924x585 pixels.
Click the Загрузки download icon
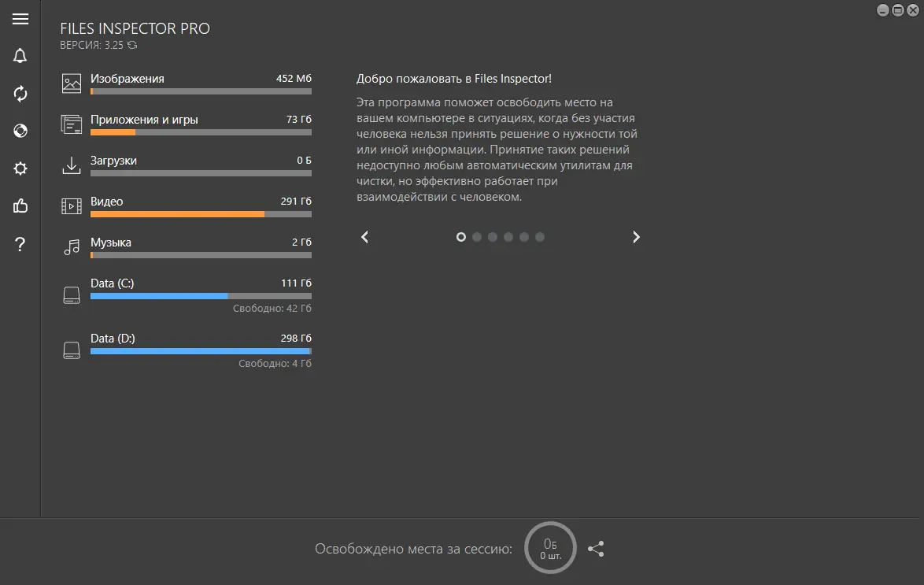point(72,164)
